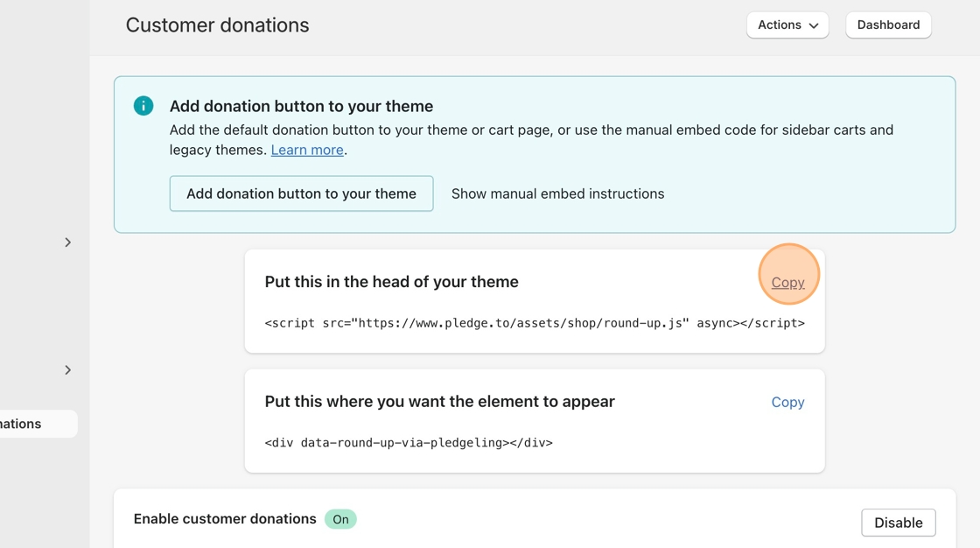
Task: Click the info icon in the banner
Action: (x=143, y=106)
